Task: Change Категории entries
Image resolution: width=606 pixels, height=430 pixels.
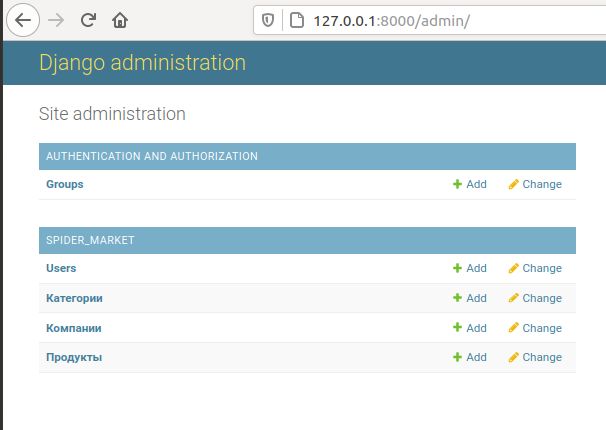Action: click(535, 298)
